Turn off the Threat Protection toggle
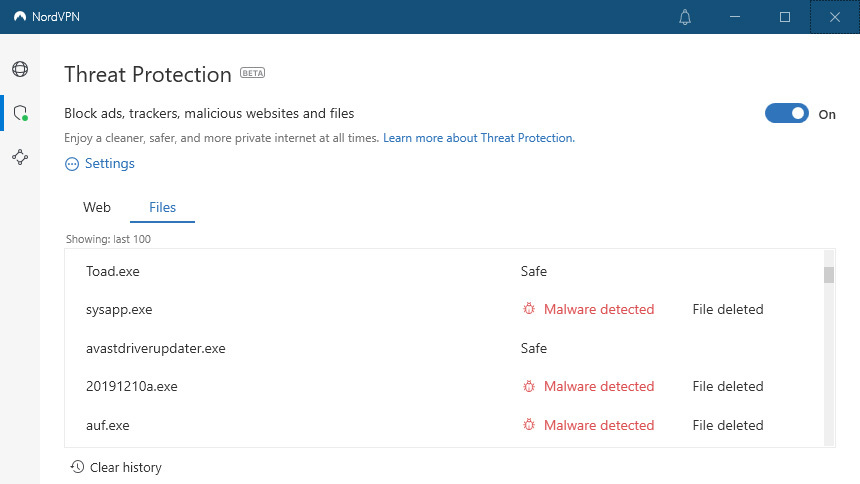The width and height of the screenshot is (860, 484). pyautogui.click(x=787, y=114)
